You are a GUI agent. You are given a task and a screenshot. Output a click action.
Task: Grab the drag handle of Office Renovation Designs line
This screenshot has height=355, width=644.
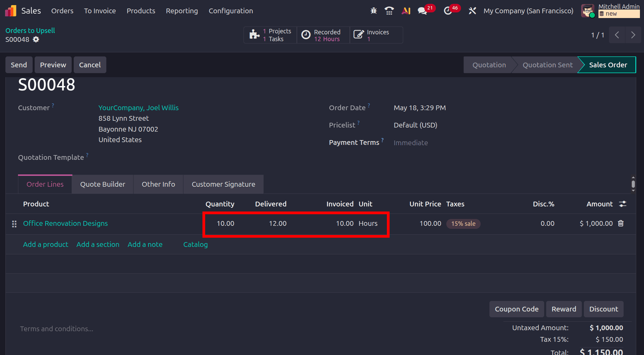[x=14, y=224]
